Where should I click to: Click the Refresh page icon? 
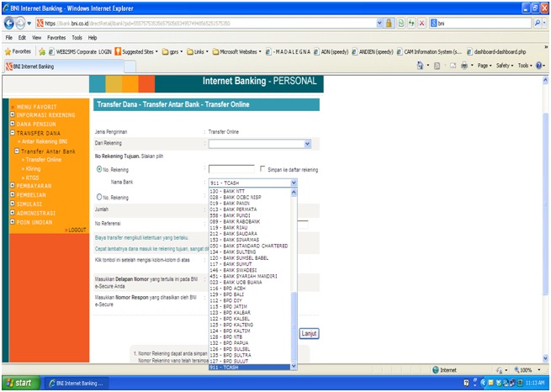click(x=411, y=24)
